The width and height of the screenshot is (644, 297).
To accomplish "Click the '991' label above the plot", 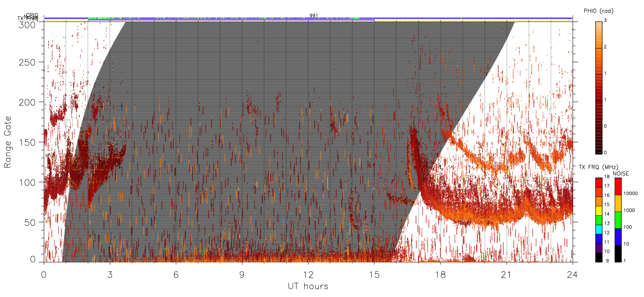I will tap(314, 15).
